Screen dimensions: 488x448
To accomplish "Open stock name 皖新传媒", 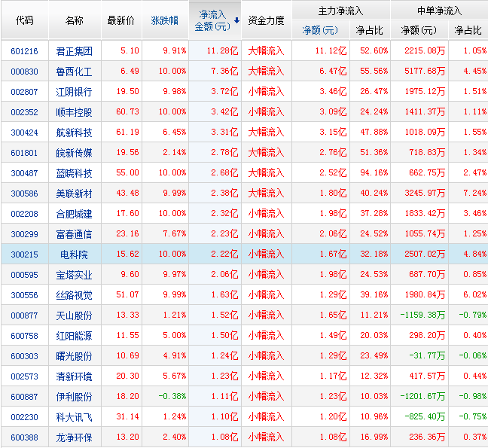I will (74, 153).
